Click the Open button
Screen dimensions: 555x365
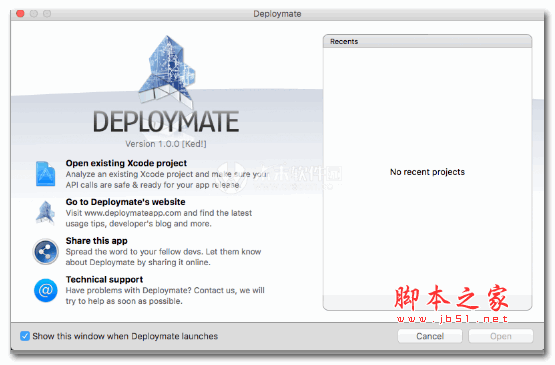pyautogui.click(x=500, y=336)
